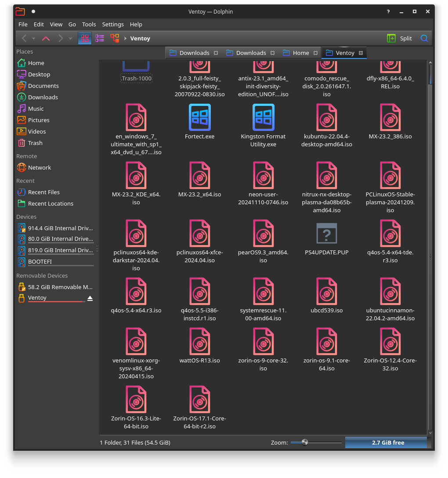The width and height of the screenshot is (448, 478).
Task: Switch to the Home tab
Action: coord(300,53)
